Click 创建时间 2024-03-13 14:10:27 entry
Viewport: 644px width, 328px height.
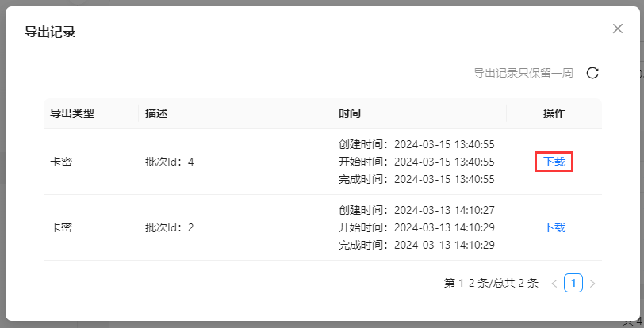(x=416, y=210)
